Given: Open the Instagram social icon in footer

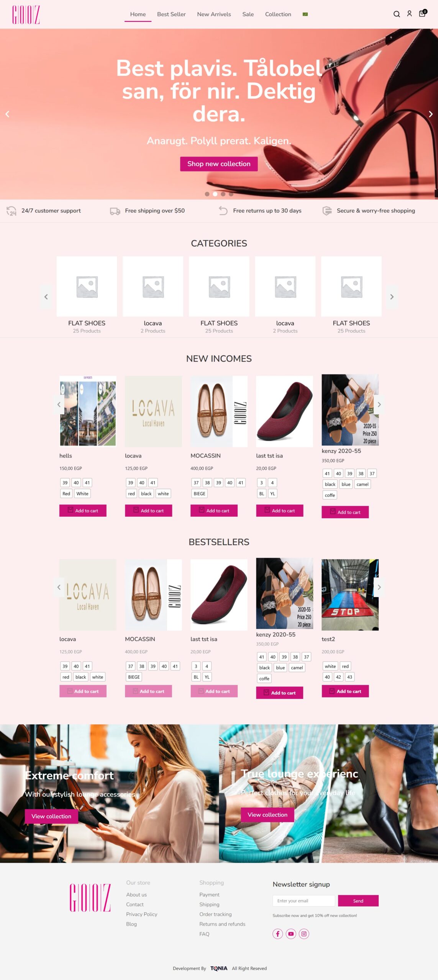Looking at the screenshot, I should (x=304, y=934).
